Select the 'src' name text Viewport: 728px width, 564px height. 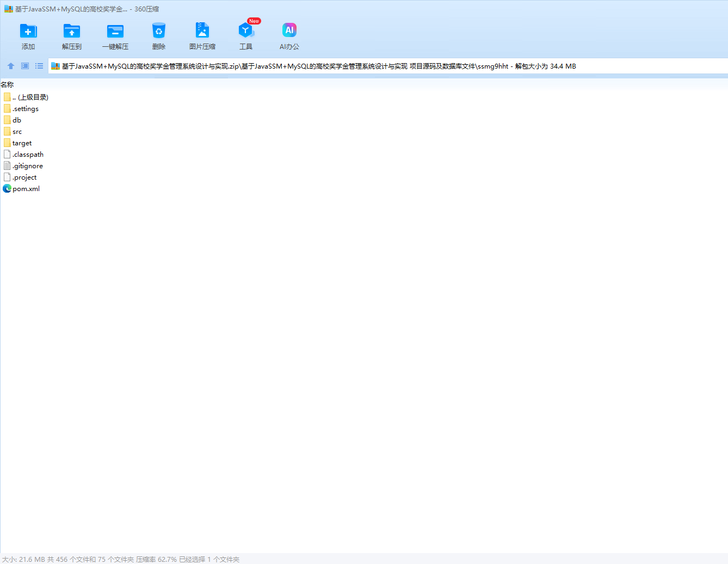[17, 131]
